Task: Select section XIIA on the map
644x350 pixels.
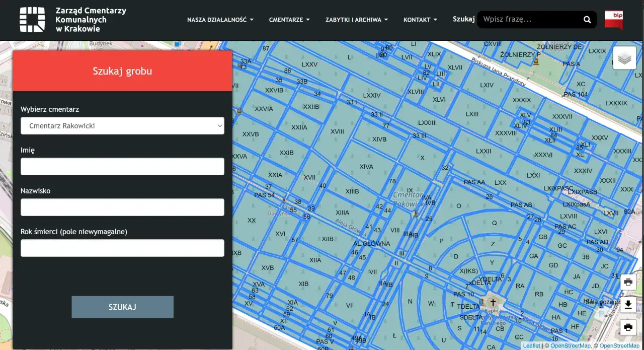Action: (x=315, y=260)
